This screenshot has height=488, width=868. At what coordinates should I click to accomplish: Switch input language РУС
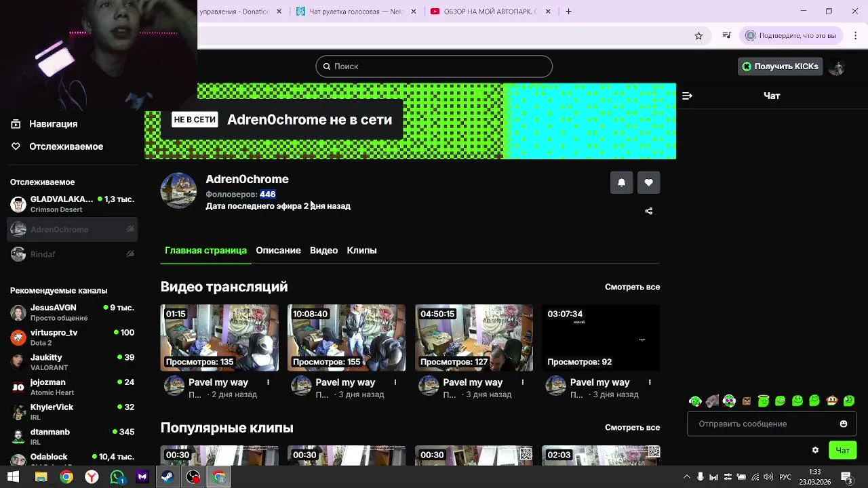tap(785, 477)
